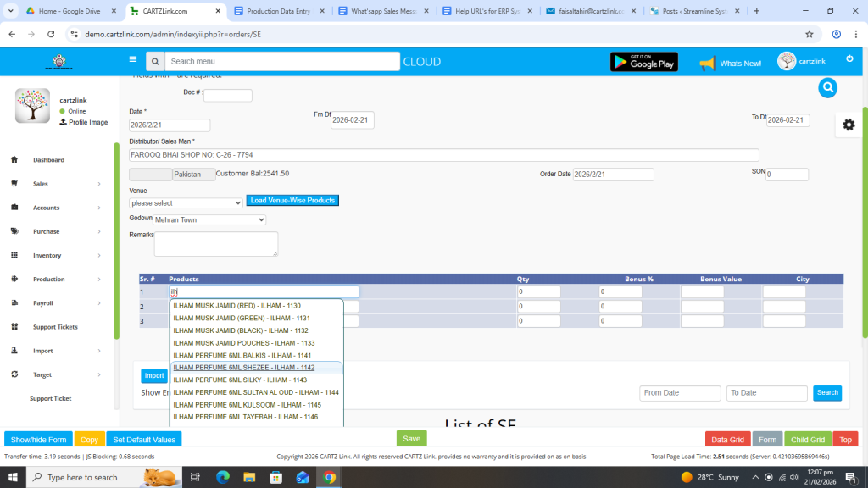Click the Google Play badge
The image size is (868, 488).
[643, 62]
